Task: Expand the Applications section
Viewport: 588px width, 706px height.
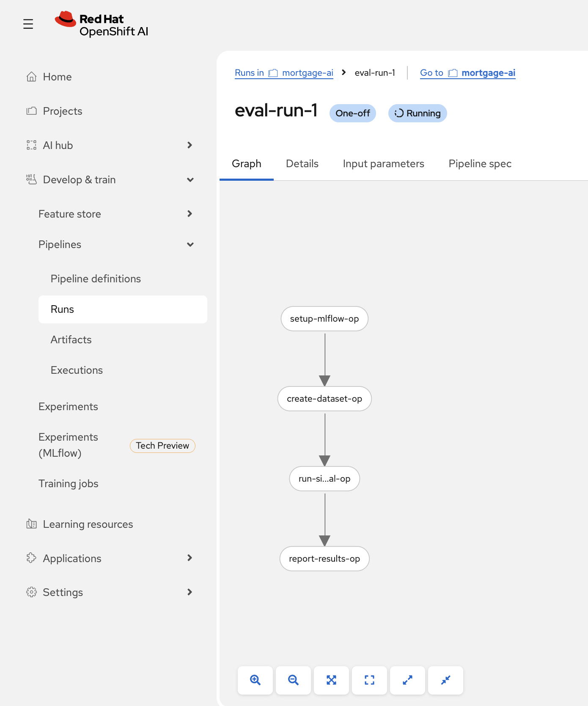Action: (190, 558)
